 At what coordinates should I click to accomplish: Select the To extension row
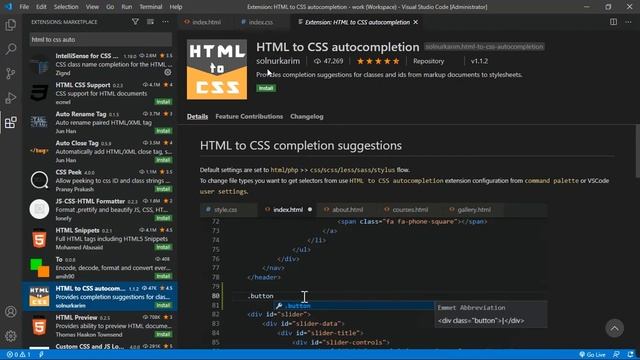[100, 268]
